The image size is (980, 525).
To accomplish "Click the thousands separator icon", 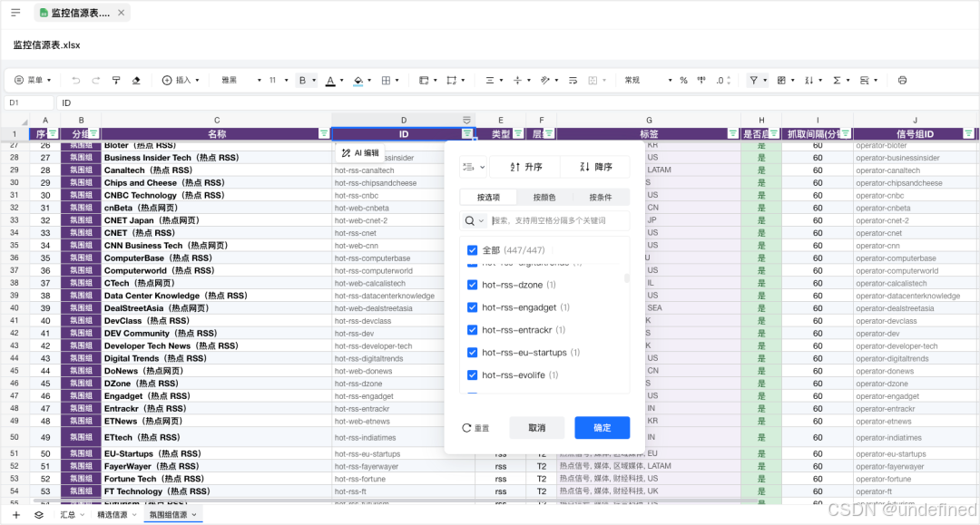I will point(701,80).
